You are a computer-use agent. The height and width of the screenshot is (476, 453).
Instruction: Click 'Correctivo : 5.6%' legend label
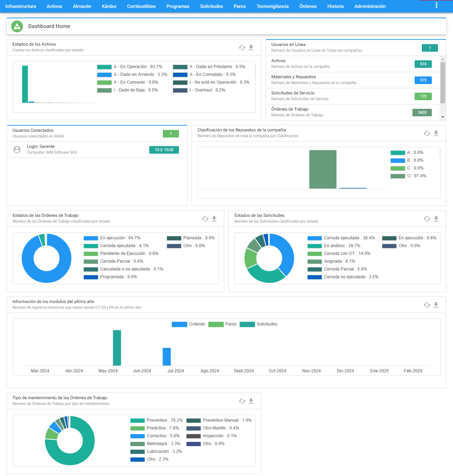pos(163,436)
